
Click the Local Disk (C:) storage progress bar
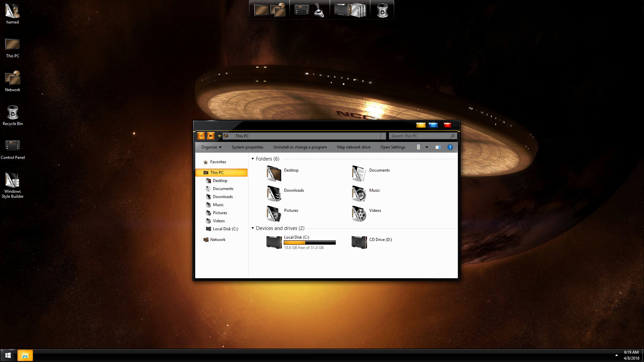tap(310, 242)
